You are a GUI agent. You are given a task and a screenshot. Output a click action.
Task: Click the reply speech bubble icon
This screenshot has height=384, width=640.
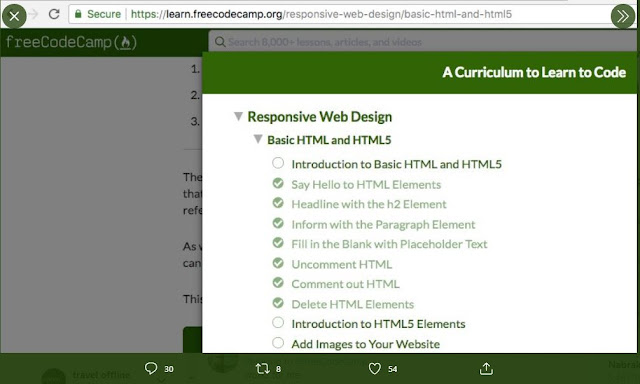[x=151, y=368]
